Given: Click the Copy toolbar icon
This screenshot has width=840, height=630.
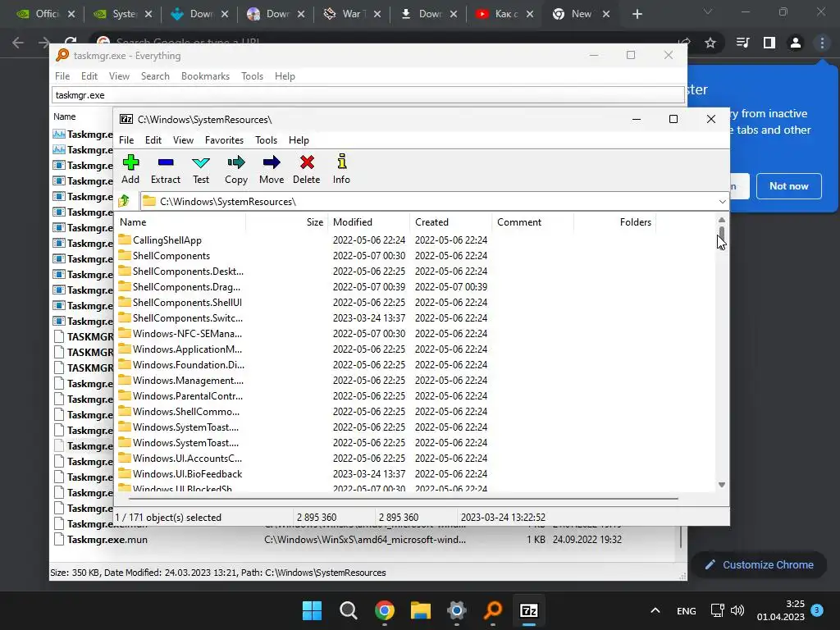Looking at the screenshot, I should point(236,169).
